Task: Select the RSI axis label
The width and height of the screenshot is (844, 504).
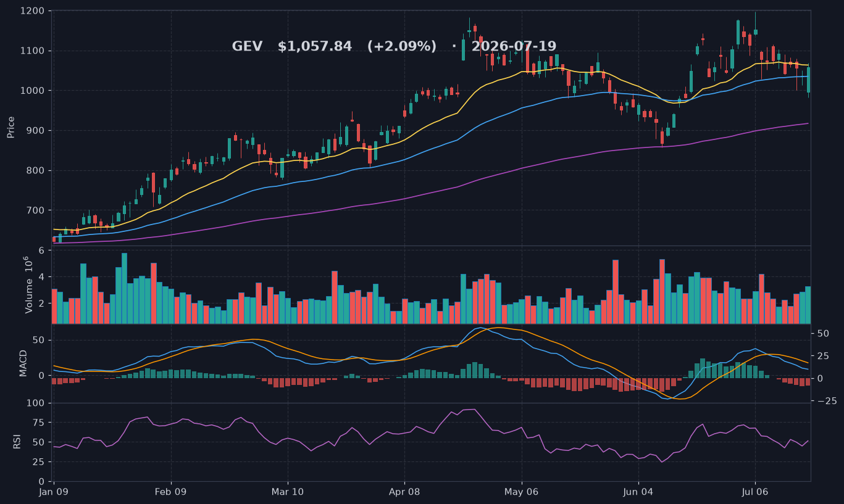Action: pyautogui.click(x=17, y=442)
